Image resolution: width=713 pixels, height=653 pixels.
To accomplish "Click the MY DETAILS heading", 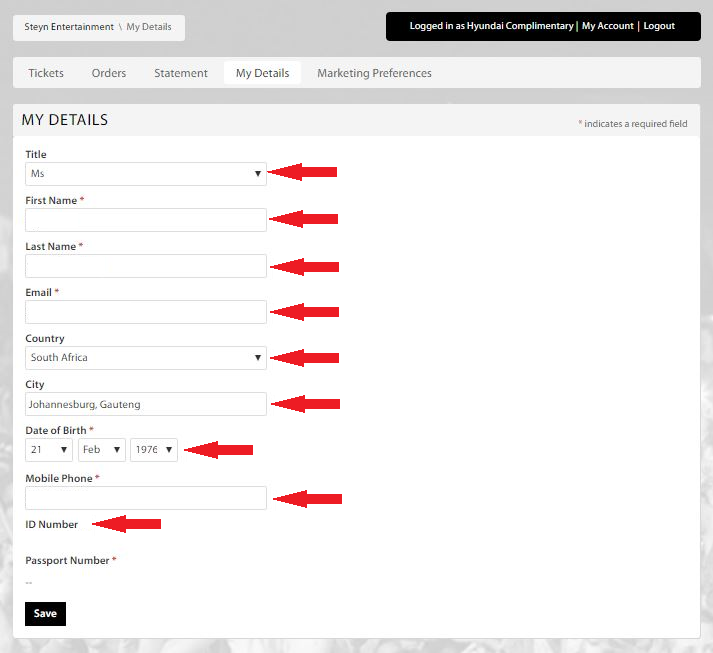I will (x=65, y=120).
